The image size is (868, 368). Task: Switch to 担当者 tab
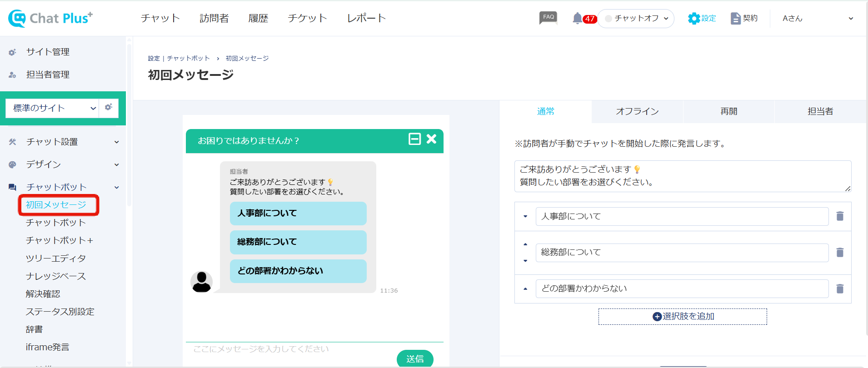(820, 111)
